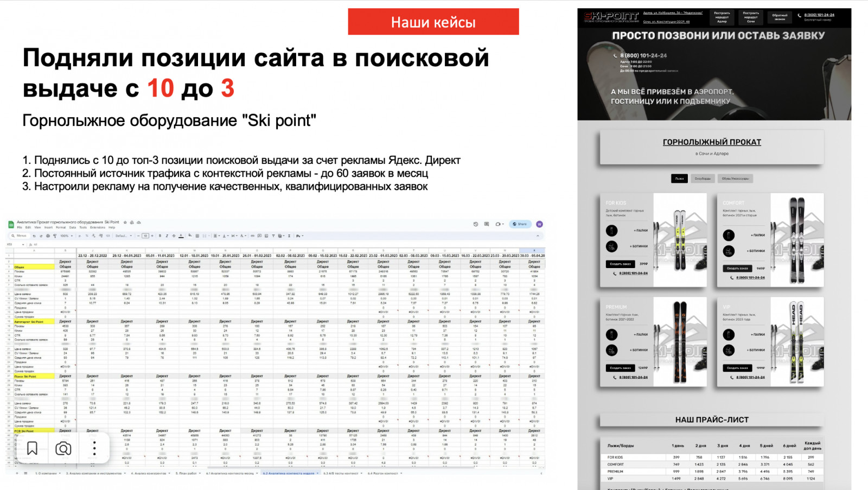Click 'Создать заказ' in the FOR KIDS card

click(x=620, y=264)
